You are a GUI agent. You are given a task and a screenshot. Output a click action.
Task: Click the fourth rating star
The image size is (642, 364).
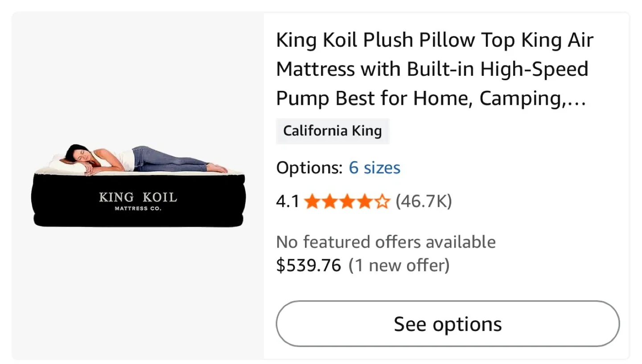pyautogui.click(x=365, y=201)
